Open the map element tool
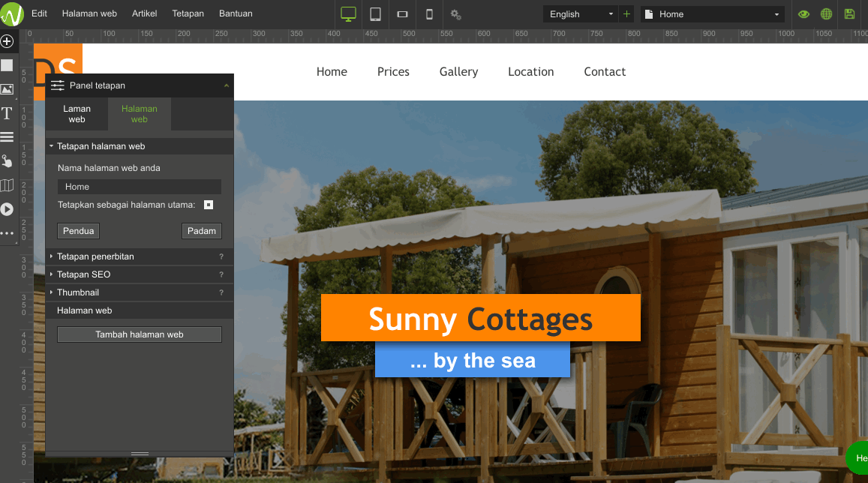Image resolution: width=868 pixels, height=483 pixels. coord(7,185)
